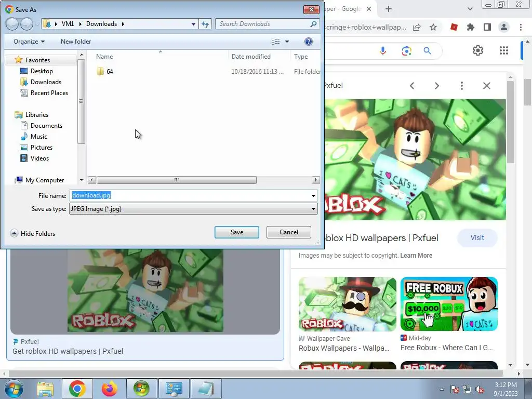Click the Forward arrow in Save As dialog
This screenshot has width=532, height=399.
(26, 24)
